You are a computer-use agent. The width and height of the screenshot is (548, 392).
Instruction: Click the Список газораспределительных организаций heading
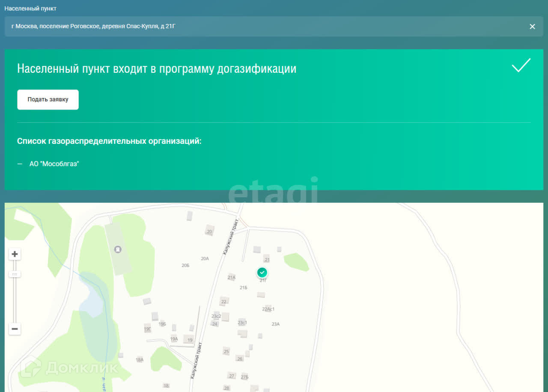coord(109,141)
